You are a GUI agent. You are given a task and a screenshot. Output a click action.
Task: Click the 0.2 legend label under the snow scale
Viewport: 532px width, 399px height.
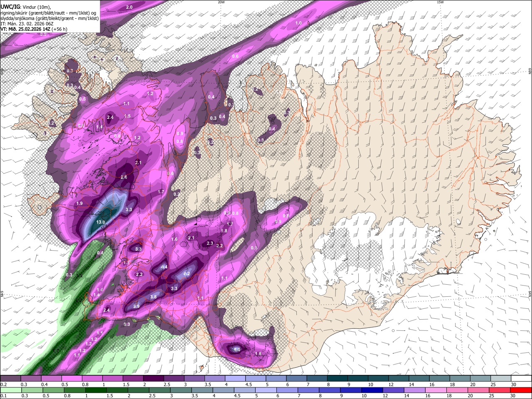[x=4, y=385]
